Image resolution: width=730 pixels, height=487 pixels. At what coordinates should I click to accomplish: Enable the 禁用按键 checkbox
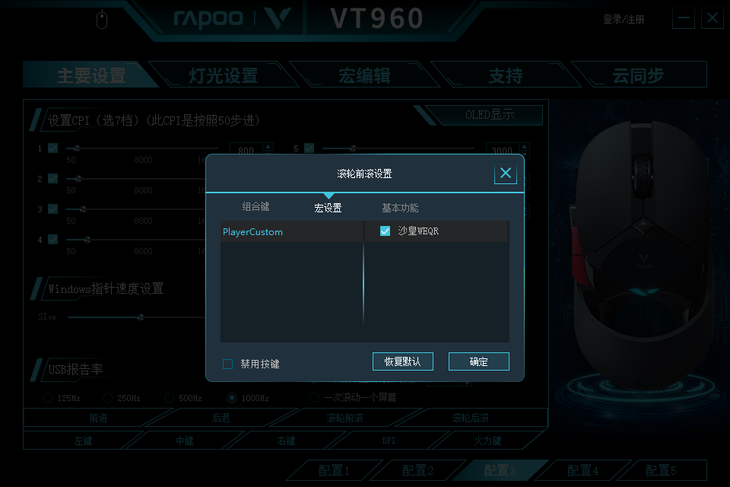click(x=228, y=364)
